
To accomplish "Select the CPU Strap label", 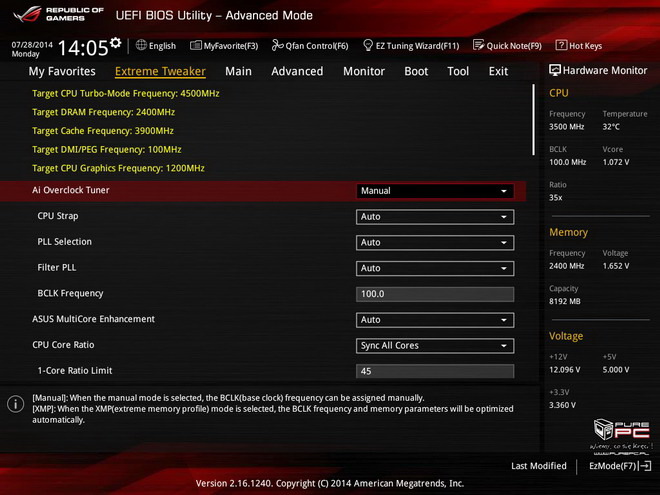I will [58, 216].
